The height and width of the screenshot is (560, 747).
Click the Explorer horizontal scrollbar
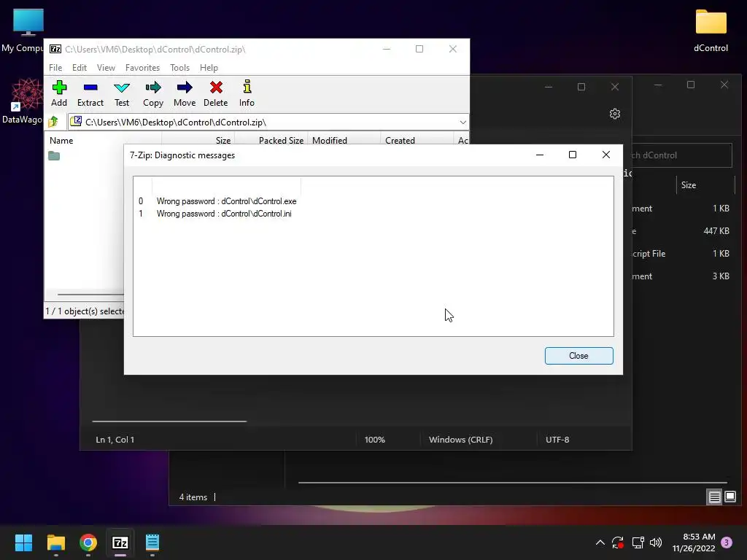[x=512, y=483]
